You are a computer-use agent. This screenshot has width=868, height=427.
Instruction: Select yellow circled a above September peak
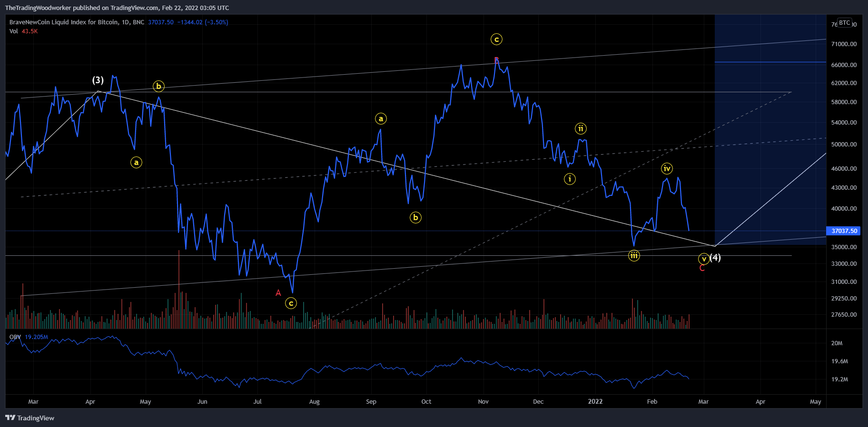pyautogui.click(x=381, y=119)
